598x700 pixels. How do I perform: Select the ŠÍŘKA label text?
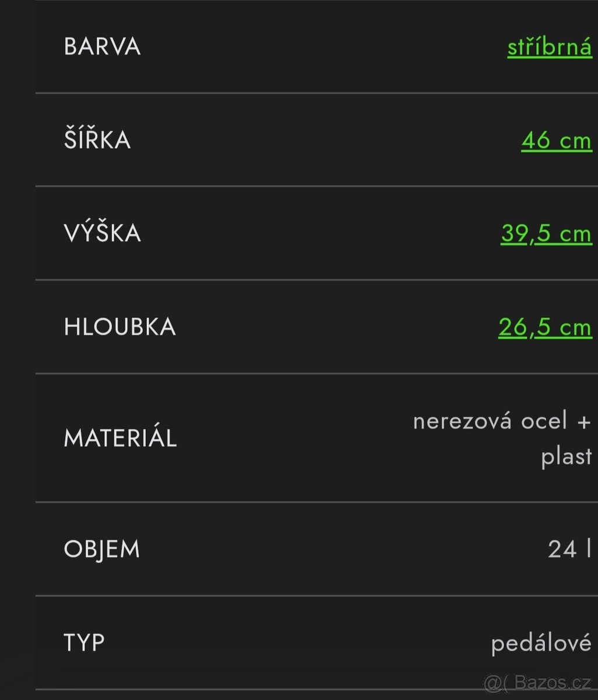97,140
